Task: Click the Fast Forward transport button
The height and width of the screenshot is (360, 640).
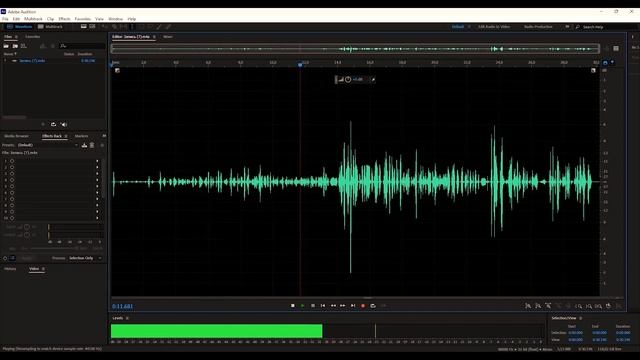Action: 343,306
